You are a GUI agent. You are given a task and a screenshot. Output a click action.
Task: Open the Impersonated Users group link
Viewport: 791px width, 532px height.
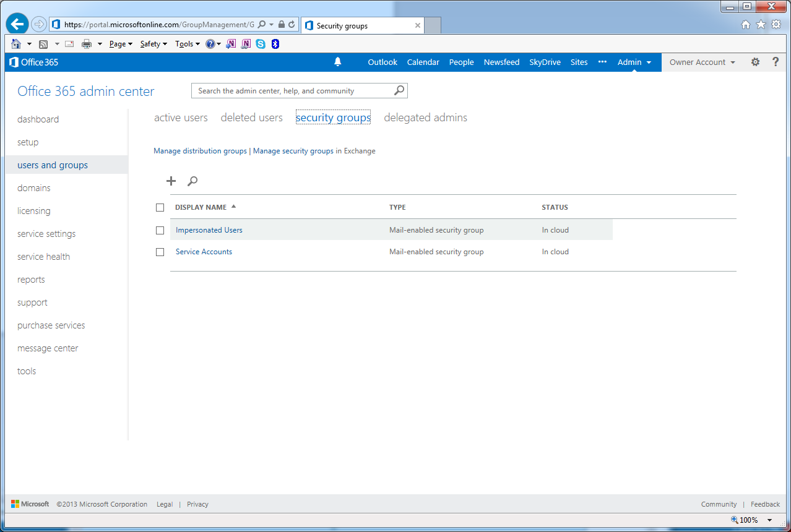209,230
